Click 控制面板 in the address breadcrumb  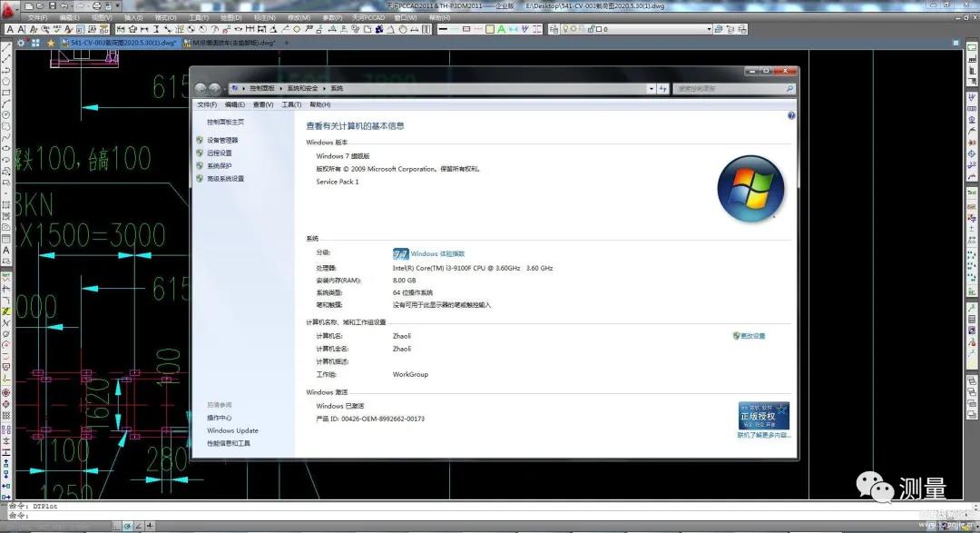pos(262,89)
